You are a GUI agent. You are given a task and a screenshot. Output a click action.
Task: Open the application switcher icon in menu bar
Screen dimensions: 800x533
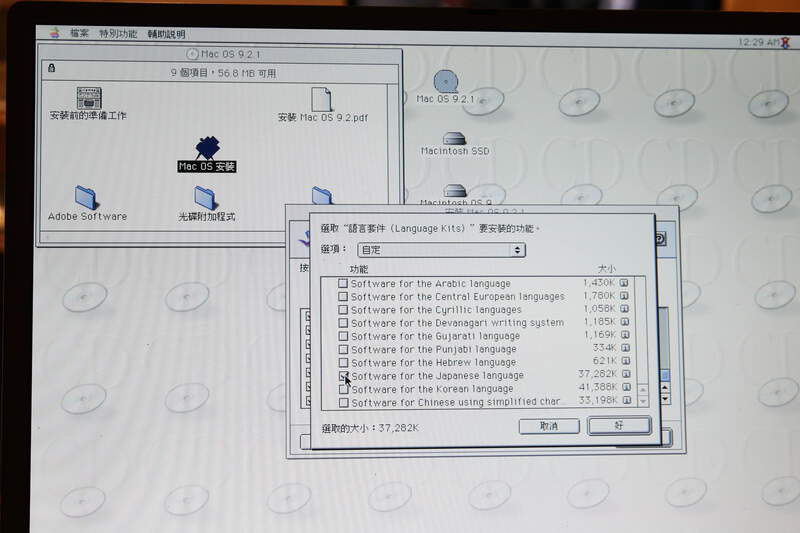click(x=785, y=42)
